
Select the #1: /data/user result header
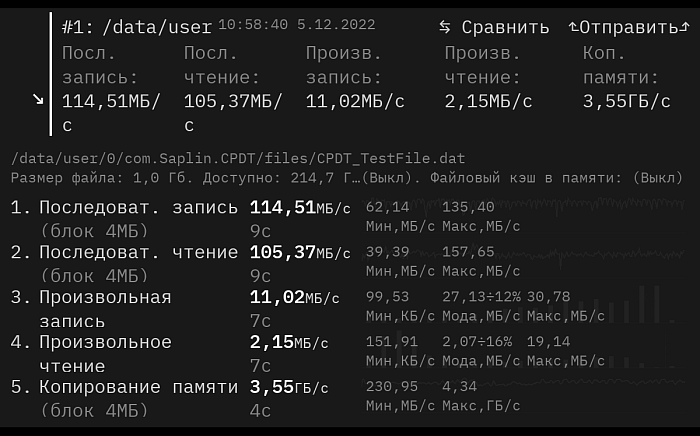pyautogui.click(x=137, y=27)
